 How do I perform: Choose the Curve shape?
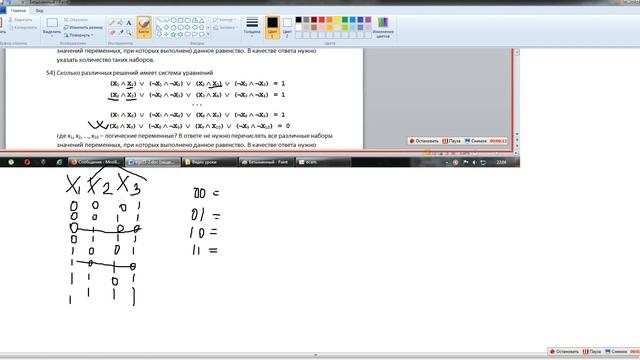point(166,20)
